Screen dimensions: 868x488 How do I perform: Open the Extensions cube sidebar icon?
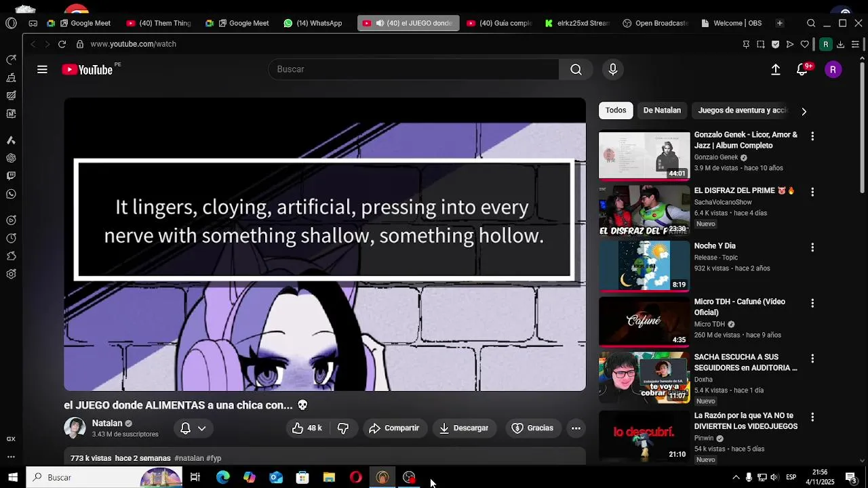click(x=11, y=256)
